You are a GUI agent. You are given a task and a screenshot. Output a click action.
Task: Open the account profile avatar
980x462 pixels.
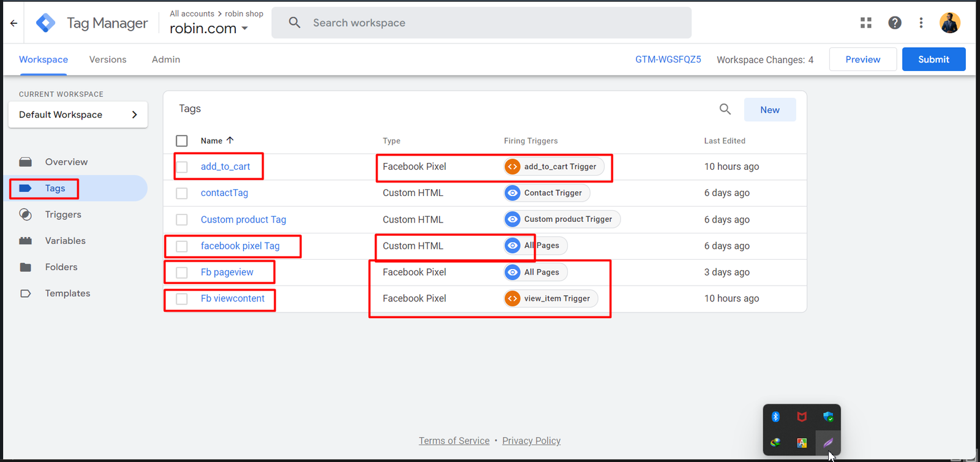[x=950, y=23]
